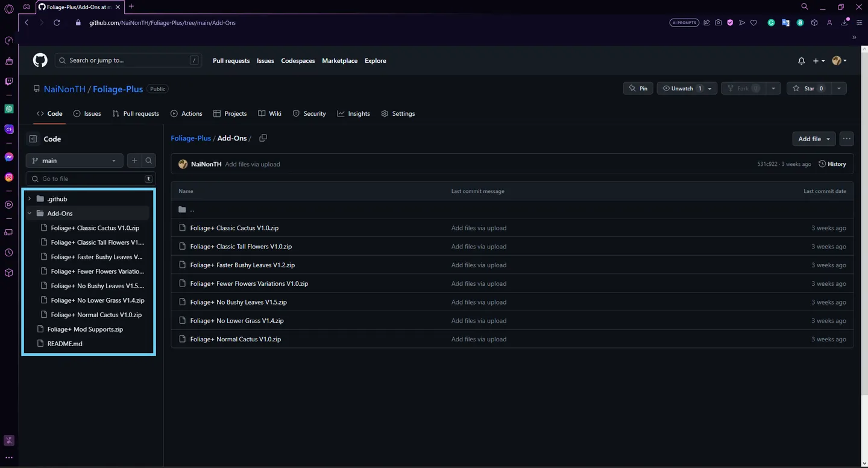The height and width of the screenshot is (468, 868).
Task: Open Messenger in the Opera sidebar
Action: tap(9, 157)
